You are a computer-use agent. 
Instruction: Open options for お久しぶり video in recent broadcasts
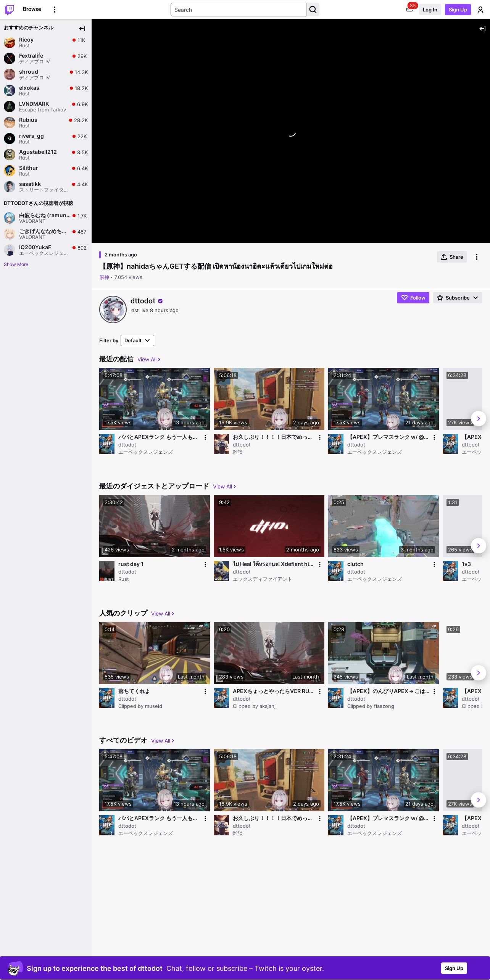tap(320, 437)
